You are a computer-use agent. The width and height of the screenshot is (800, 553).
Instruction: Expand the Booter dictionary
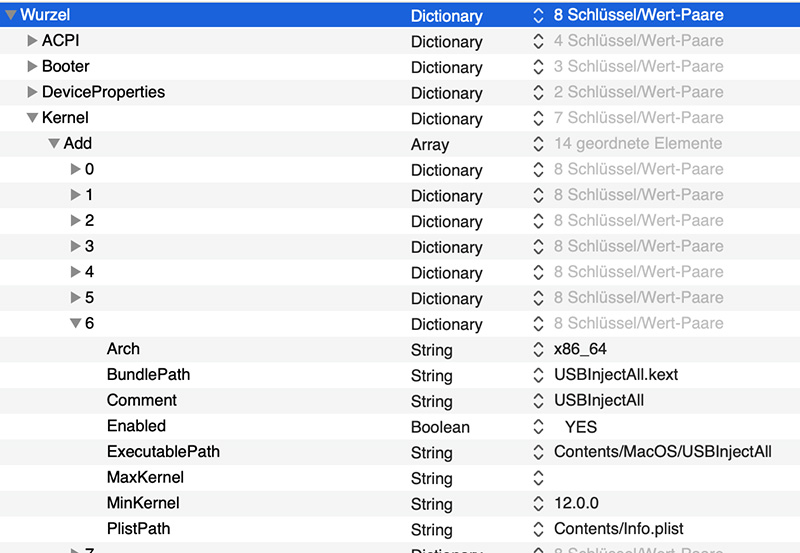(32, 67)
